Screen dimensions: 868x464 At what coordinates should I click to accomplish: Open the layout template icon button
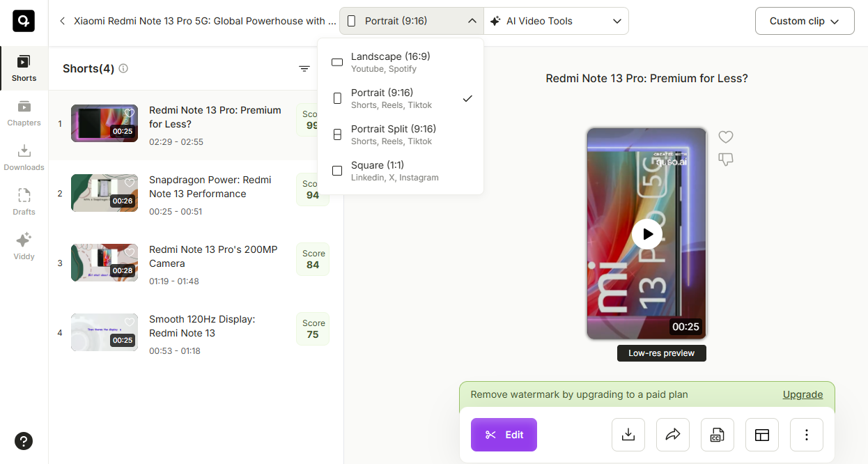pos(762,435)
